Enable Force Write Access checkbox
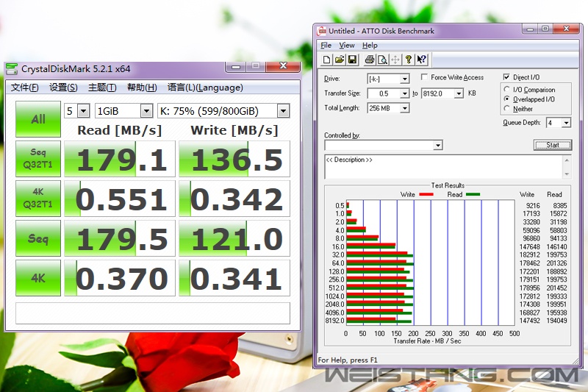This screenshot has height=392, width=588. (424, 77)
